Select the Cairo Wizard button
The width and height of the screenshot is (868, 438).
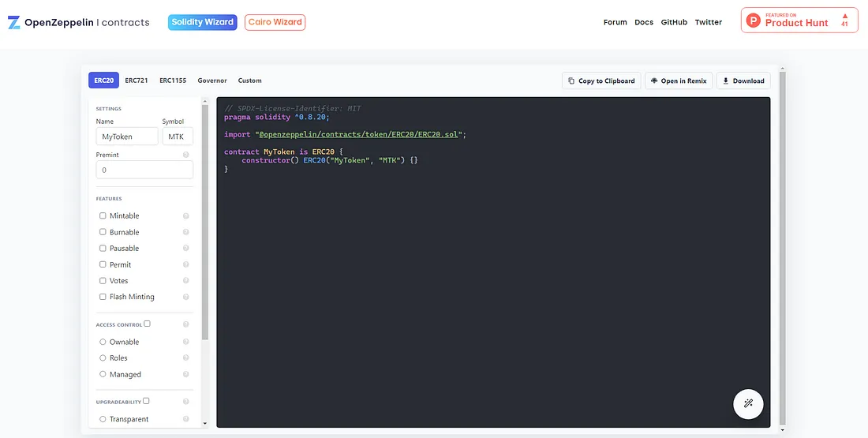point(275,22)
